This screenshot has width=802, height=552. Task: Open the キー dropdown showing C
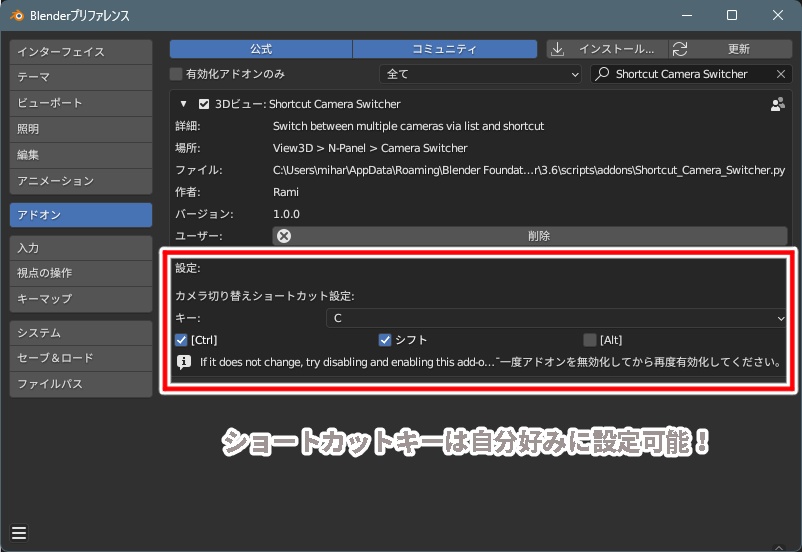[556, 318]
